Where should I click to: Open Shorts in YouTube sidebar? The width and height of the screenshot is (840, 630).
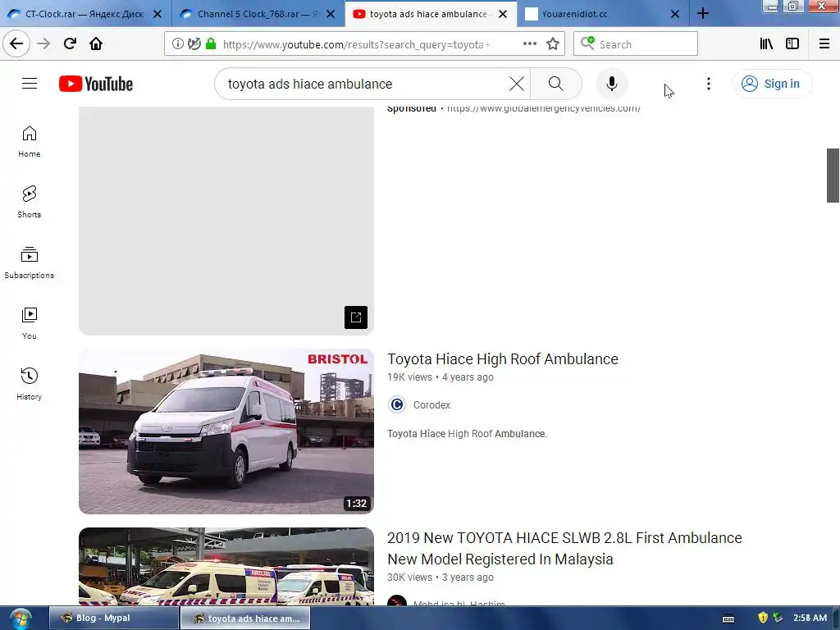pyautogui.click(x=29, y=202)
